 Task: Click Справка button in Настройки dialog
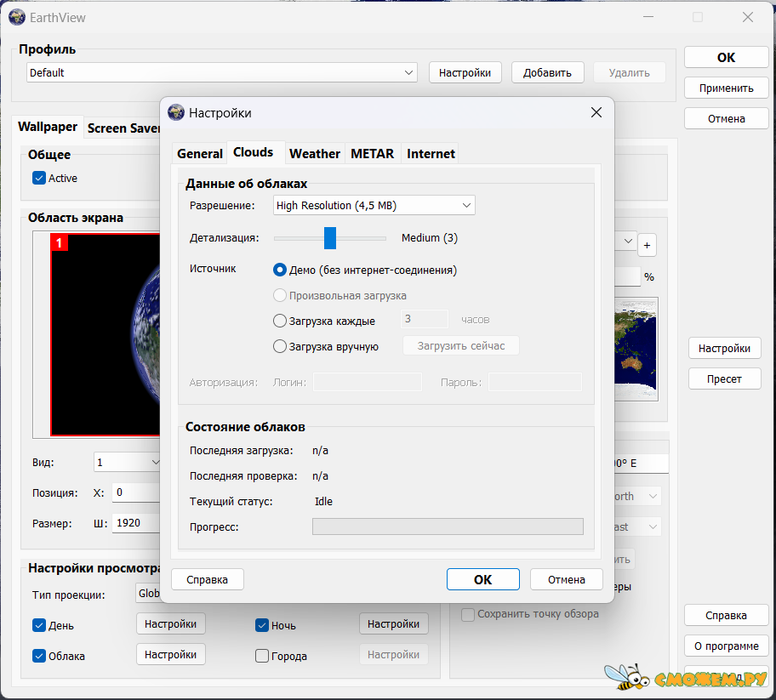208,579
